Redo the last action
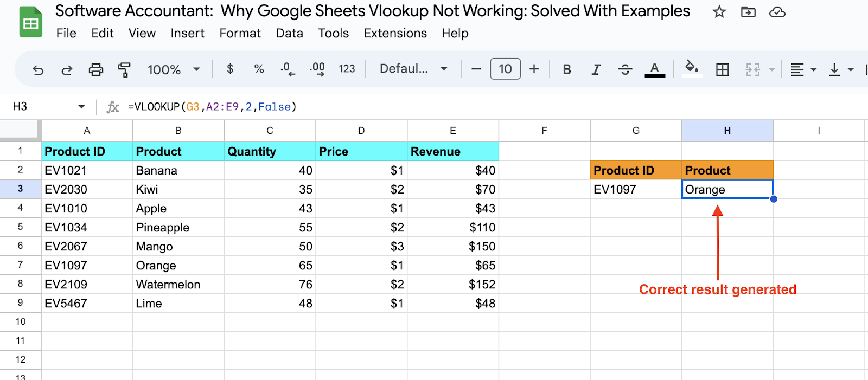The width and height of the screenshot is (868, 380). pyautogui.click(x=67, y=69)
